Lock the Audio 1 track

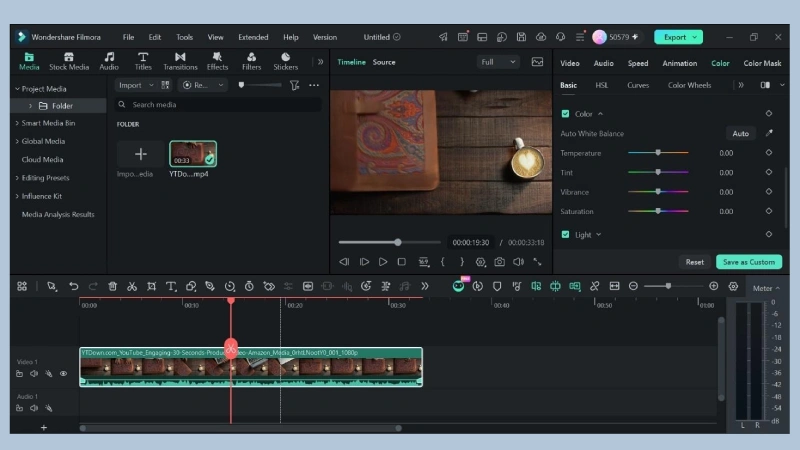click(x=19, y=408)
